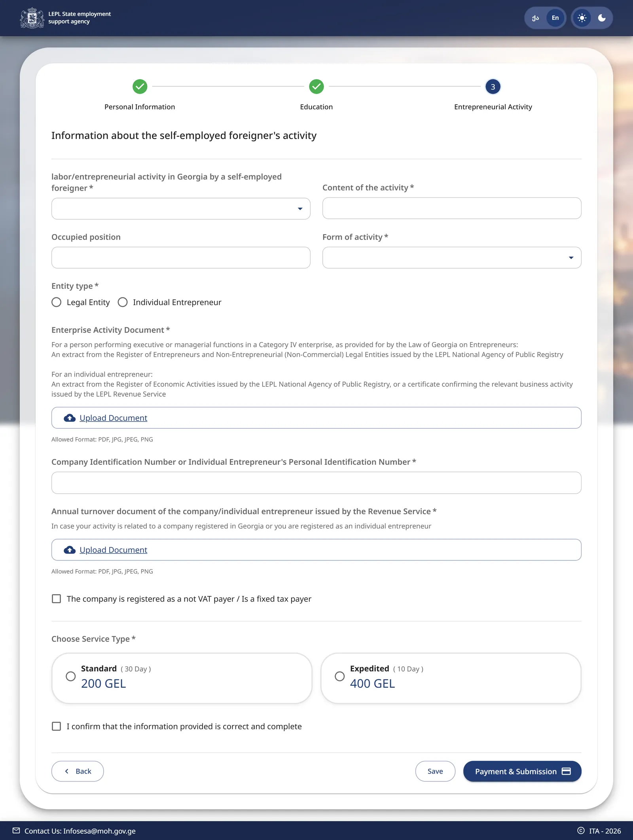Click the Payment & Submission button
Viewport: 633px width, 840px height.
pos(522,771)
